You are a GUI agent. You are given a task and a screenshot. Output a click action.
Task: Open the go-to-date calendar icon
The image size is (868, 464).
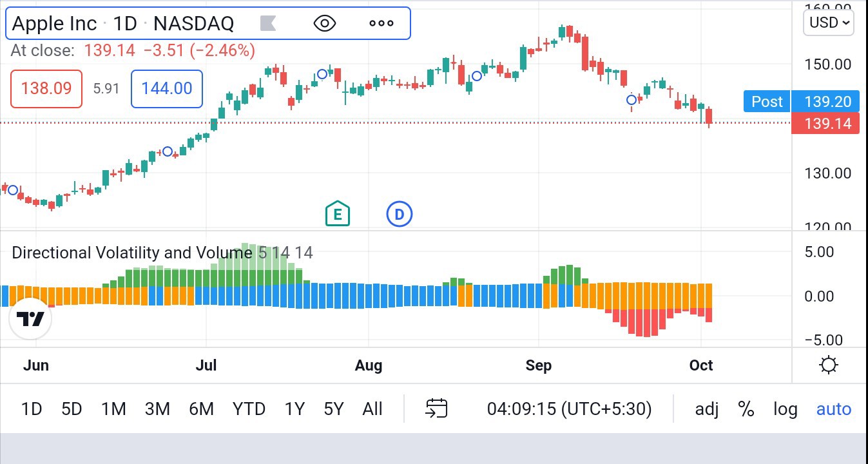point(436,409)
